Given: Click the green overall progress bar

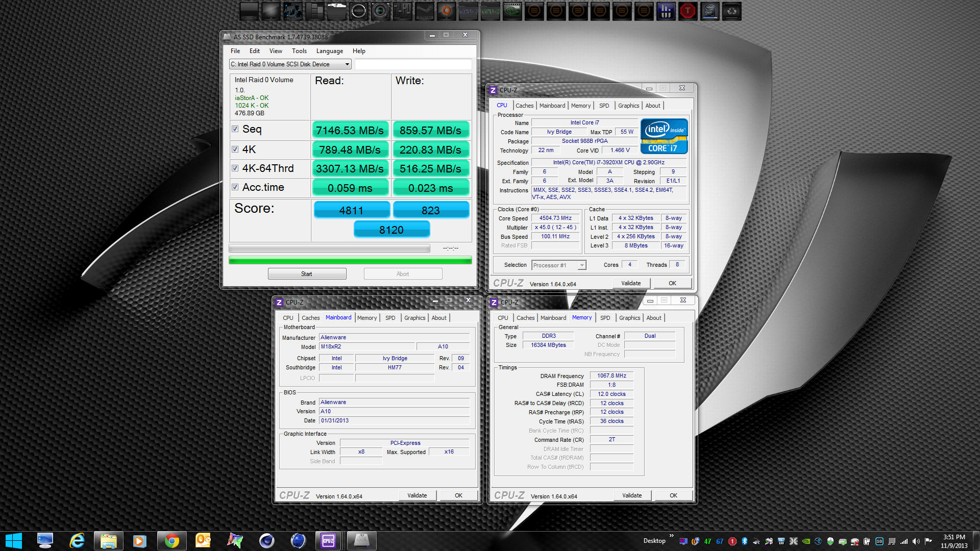Looking at the screenshot, I should 350,261.
